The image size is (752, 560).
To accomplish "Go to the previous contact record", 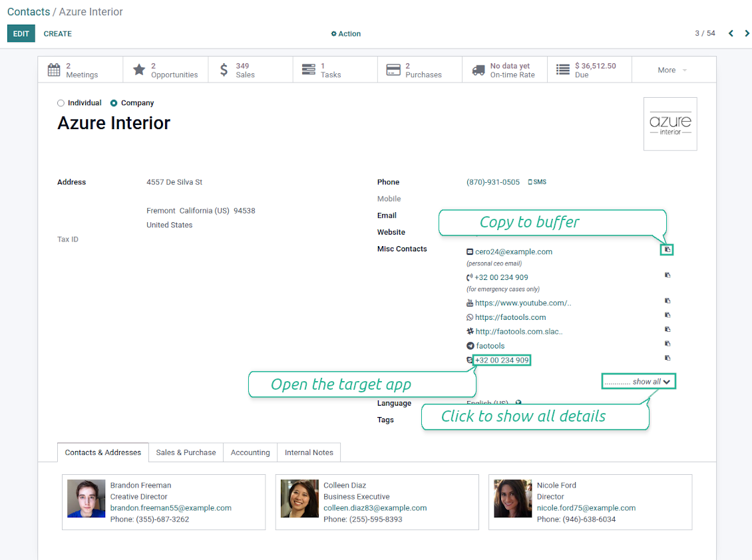I will point(731,33).
